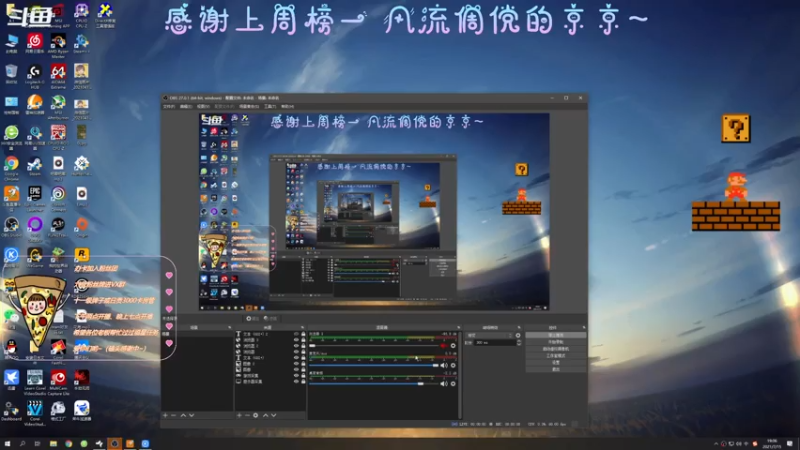Click Exit button in controls panel
The image size is (800, 450).
(x=556, y=369)
